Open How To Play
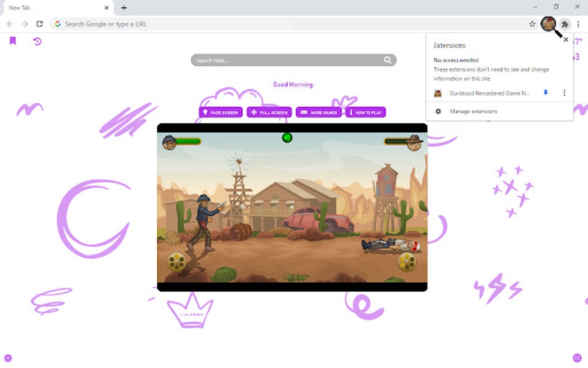Image resolution: width=588 pixels, height=368 pixels. pyautogui.click(x=365, y=112)
